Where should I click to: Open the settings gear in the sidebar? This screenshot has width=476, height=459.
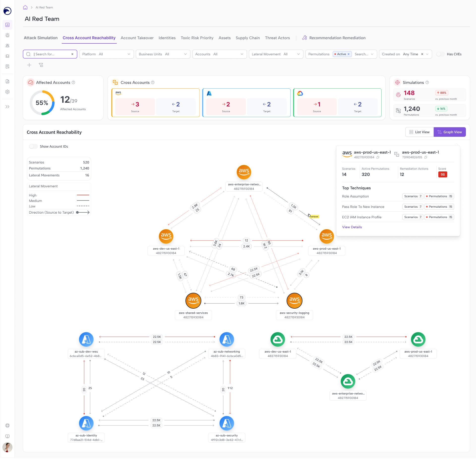click(x=7, y=92)
